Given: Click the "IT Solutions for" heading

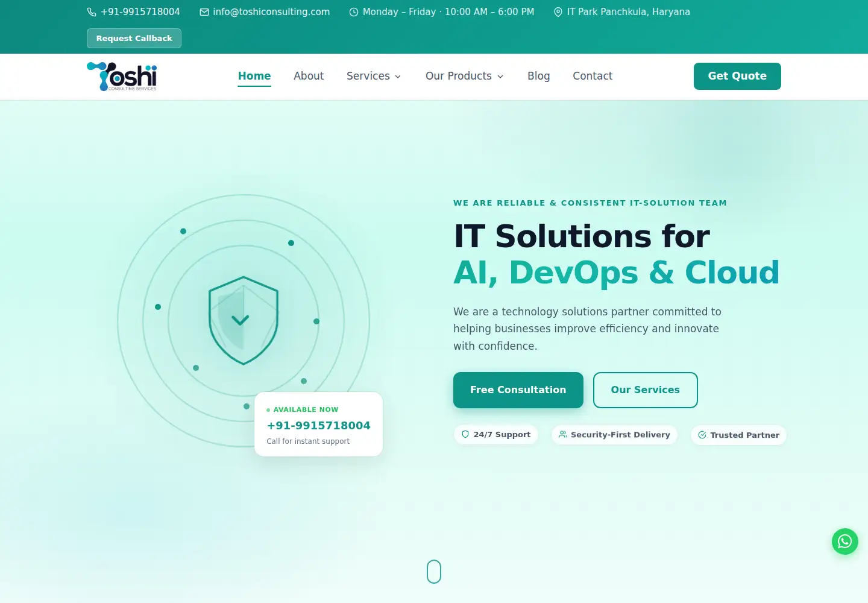Looking at the screenshot, I should click(582, 236).
